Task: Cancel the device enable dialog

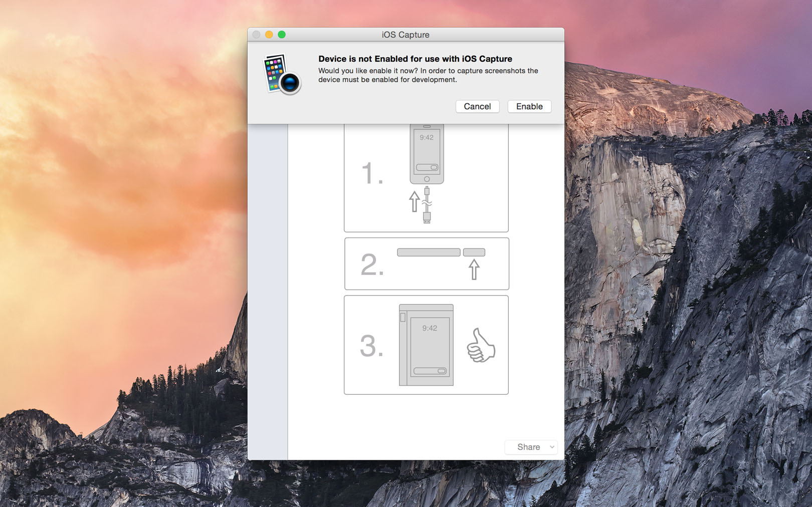Action: [477, 106]
